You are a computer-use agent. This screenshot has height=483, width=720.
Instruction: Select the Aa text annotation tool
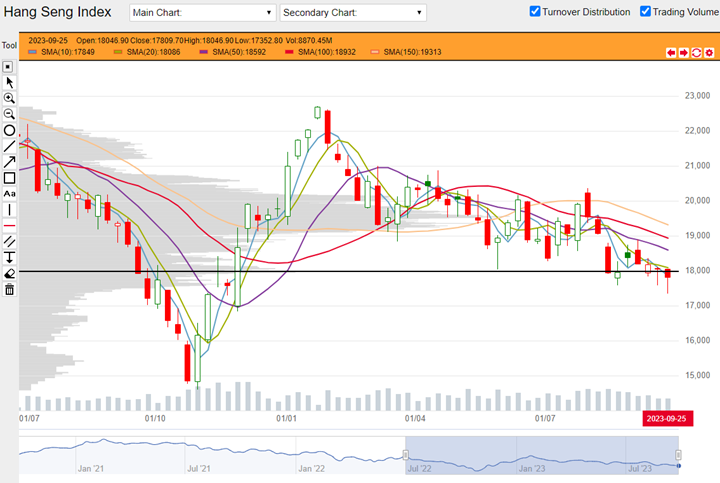(9, 194)
